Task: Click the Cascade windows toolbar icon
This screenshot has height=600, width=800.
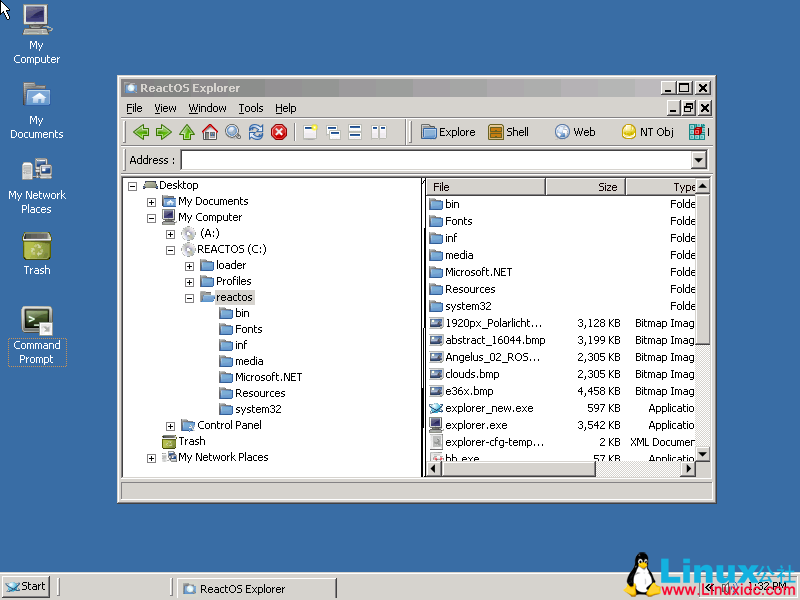Action: click(x=333, y=132)
